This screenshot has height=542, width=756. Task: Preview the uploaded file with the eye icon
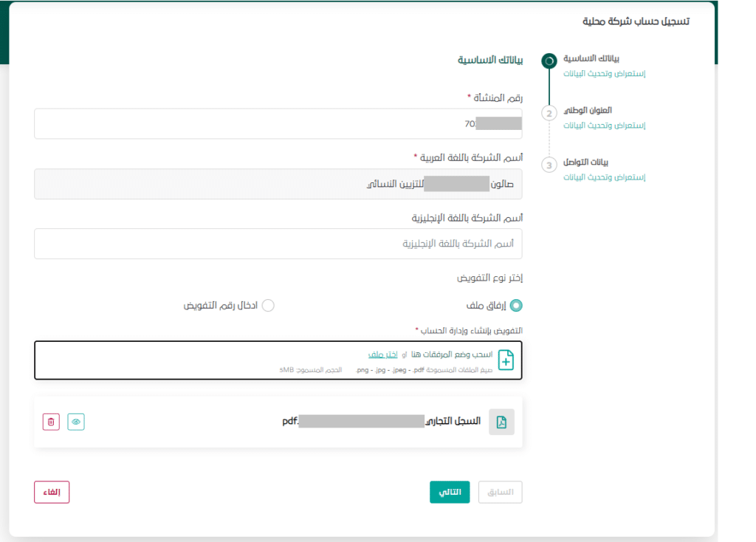point(75,421)
